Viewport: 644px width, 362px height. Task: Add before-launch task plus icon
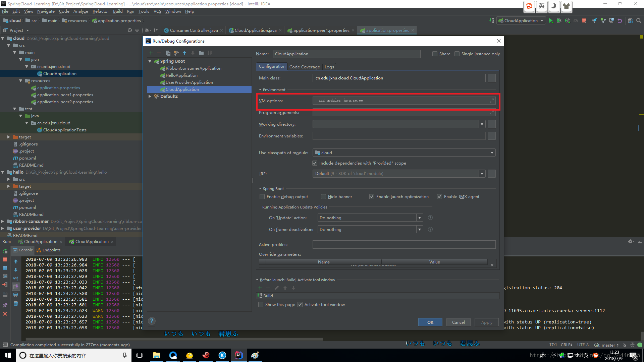pos(260,288)
